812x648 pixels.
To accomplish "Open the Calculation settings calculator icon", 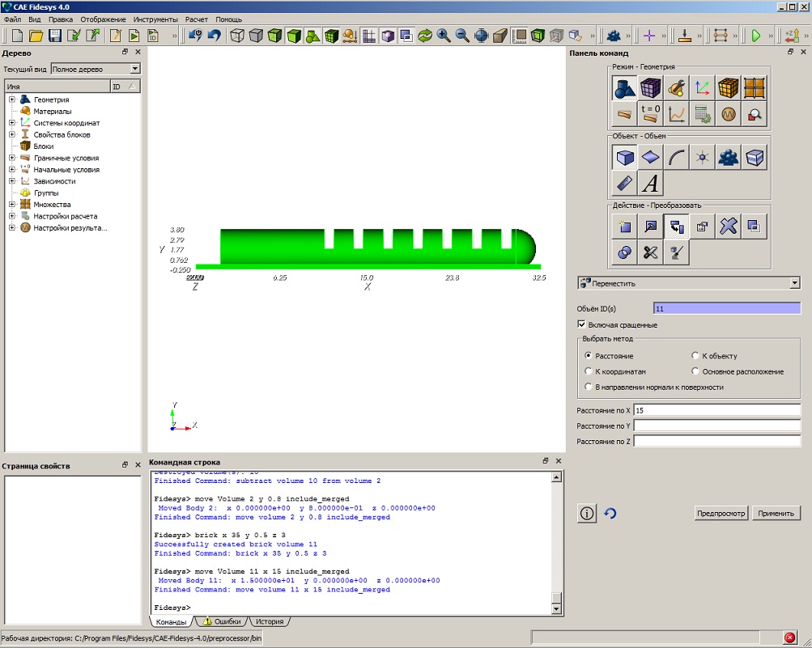I will (x=702, y=114).
